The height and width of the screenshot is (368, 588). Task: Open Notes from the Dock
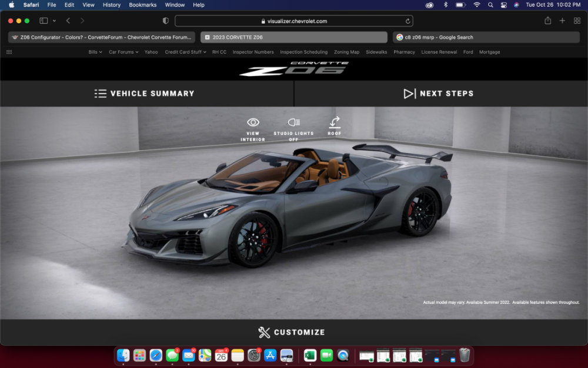238,355
